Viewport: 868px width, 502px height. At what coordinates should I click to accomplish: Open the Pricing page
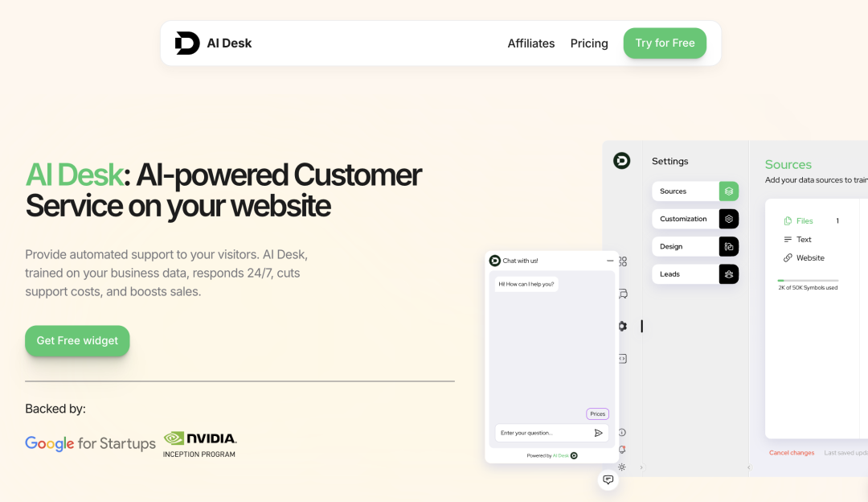pos(589,43)
